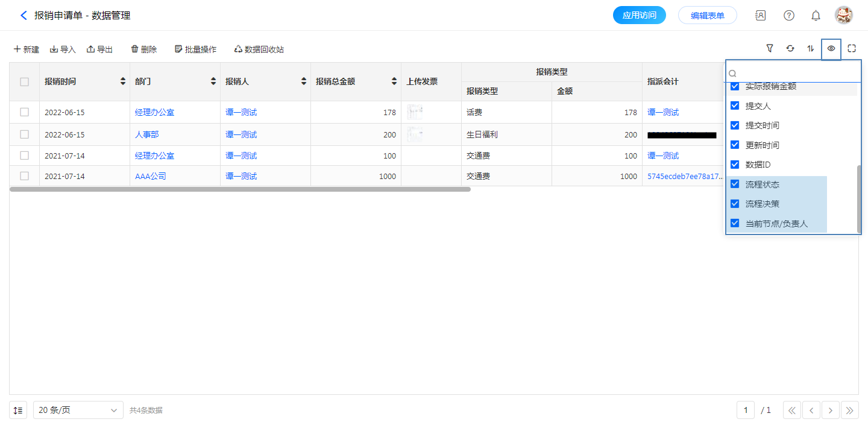Click the 应用访问 button
Viewport: 868px width, 422px height.
coord(639,16)
